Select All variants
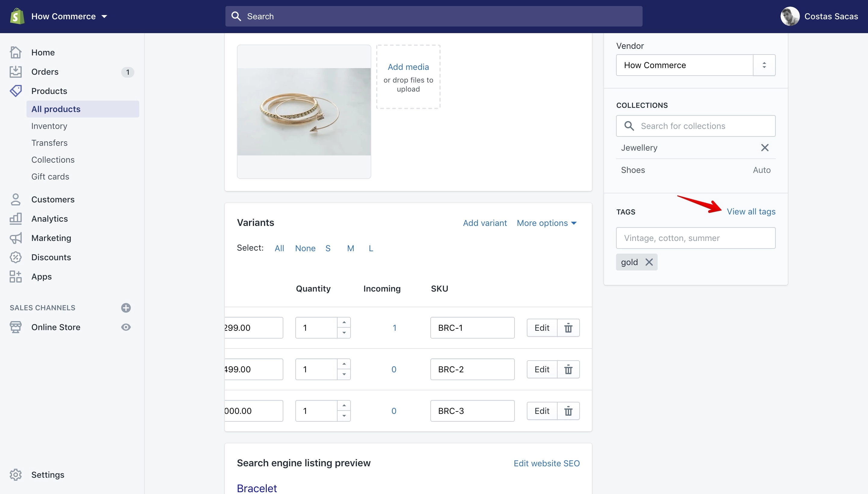The height and width of the screenshot is (494, 868). [279, 249]
